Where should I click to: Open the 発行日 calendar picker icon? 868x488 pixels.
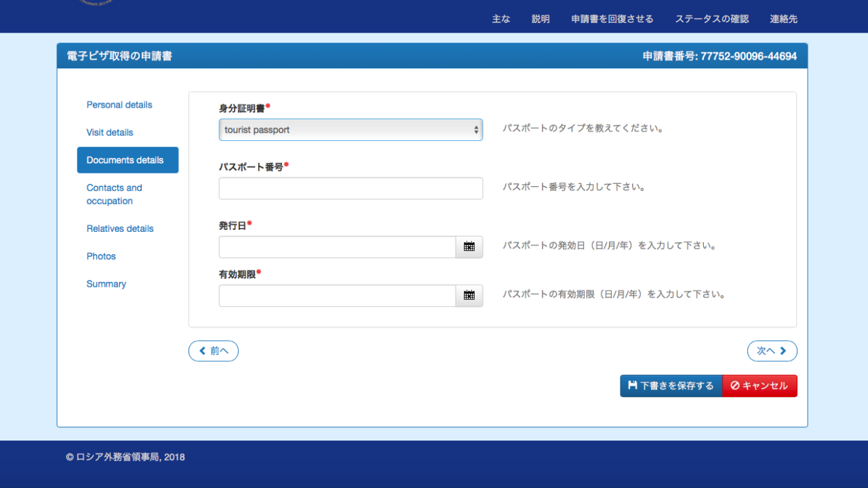(469, 247)
